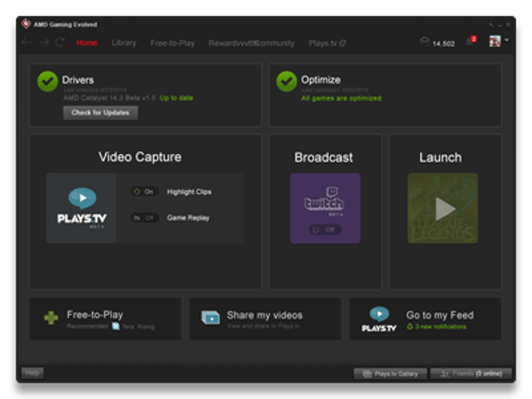The image size is (532, 399).
Task: Expand the profile dropdown arrow
Action: [506, 40]
